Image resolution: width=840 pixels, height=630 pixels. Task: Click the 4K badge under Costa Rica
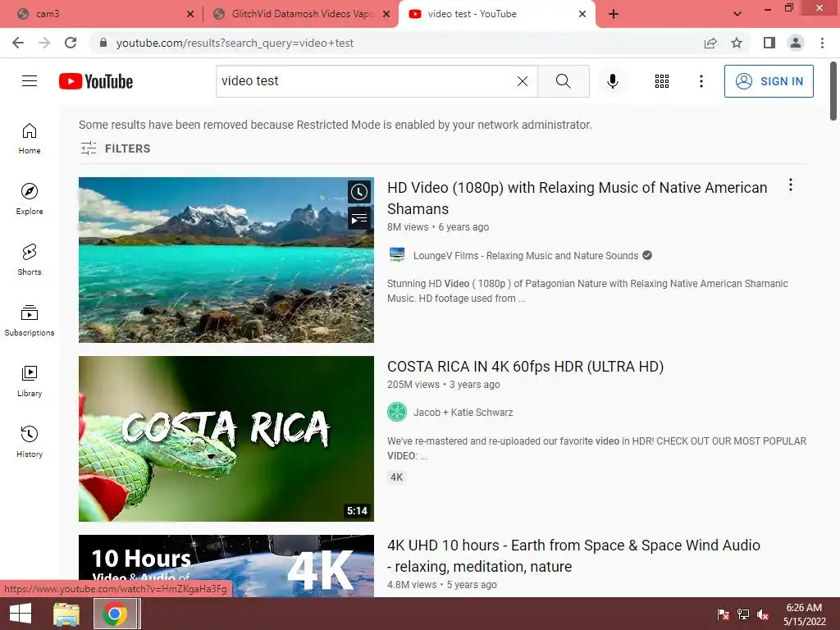[x=396, y=477]
